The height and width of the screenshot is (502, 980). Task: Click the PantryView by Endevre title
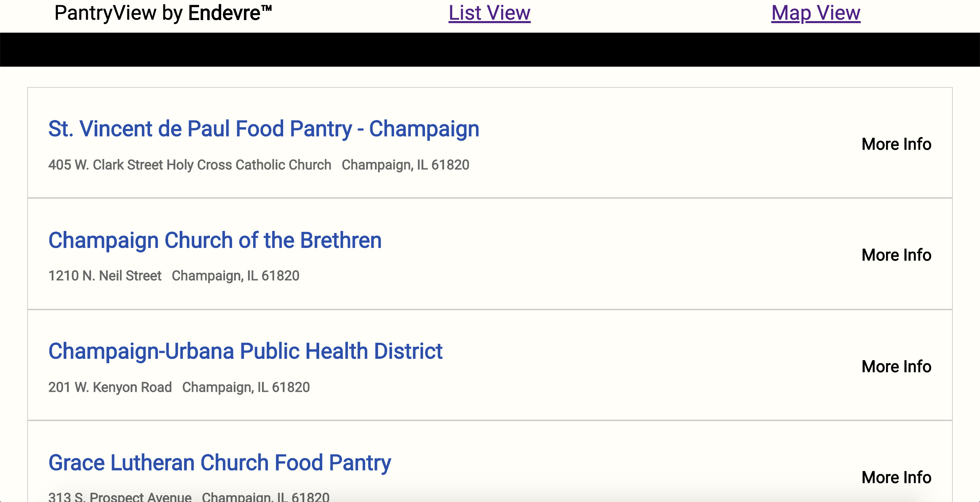pos(163,13)
